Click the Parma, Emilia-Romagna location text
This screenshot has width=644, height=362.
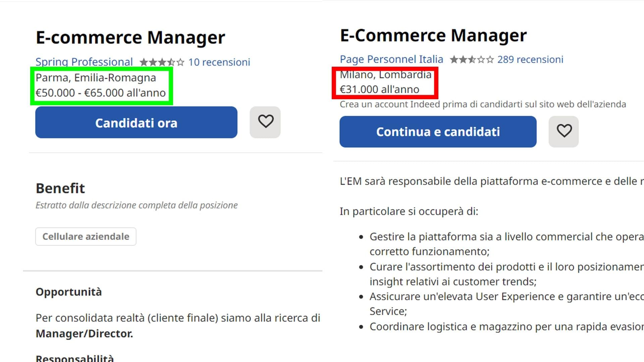(96, 78)
